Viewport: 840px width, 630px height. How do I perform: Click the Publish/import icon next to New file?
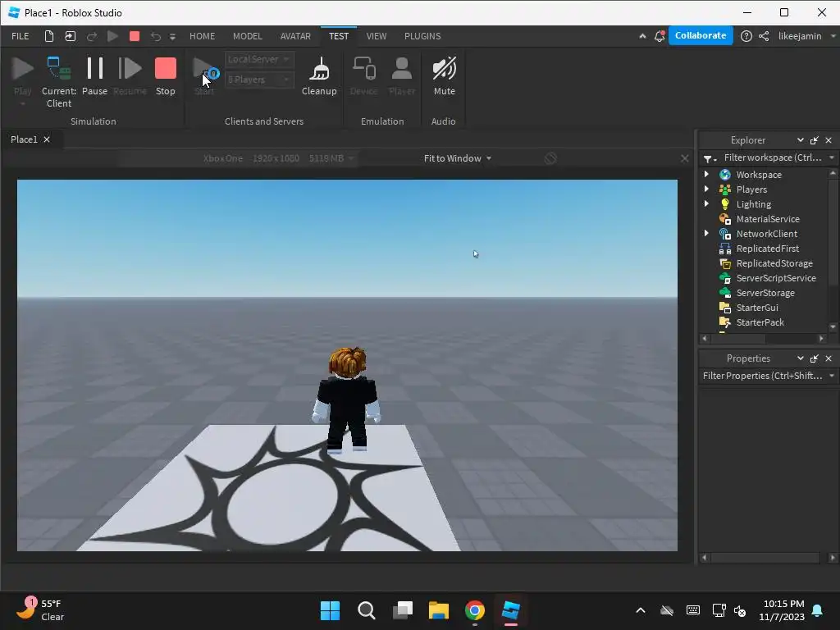click(x=71, y=36)
